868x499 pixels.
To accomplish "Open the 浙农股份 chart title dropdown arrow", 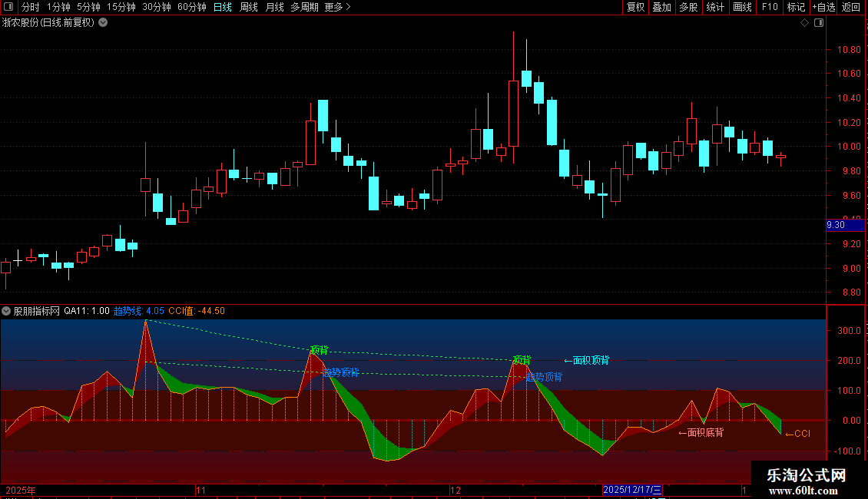I will pos(103,23).
